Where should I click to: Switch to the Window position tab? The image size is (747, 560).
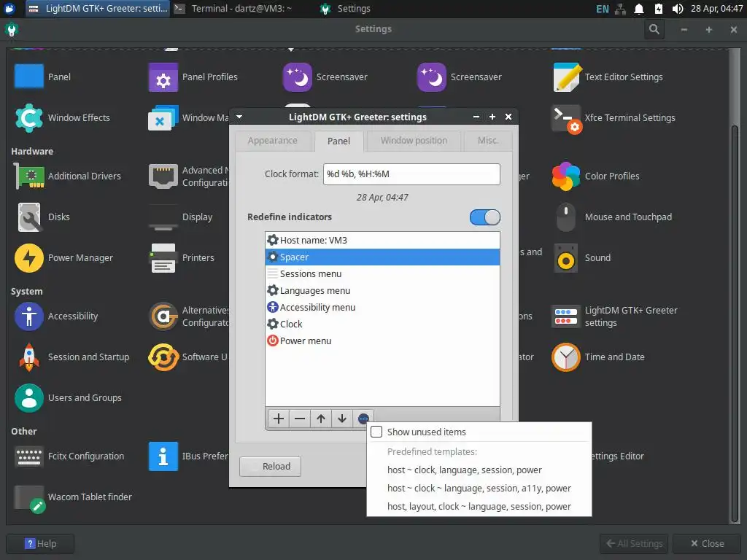[x=414, y=141]
